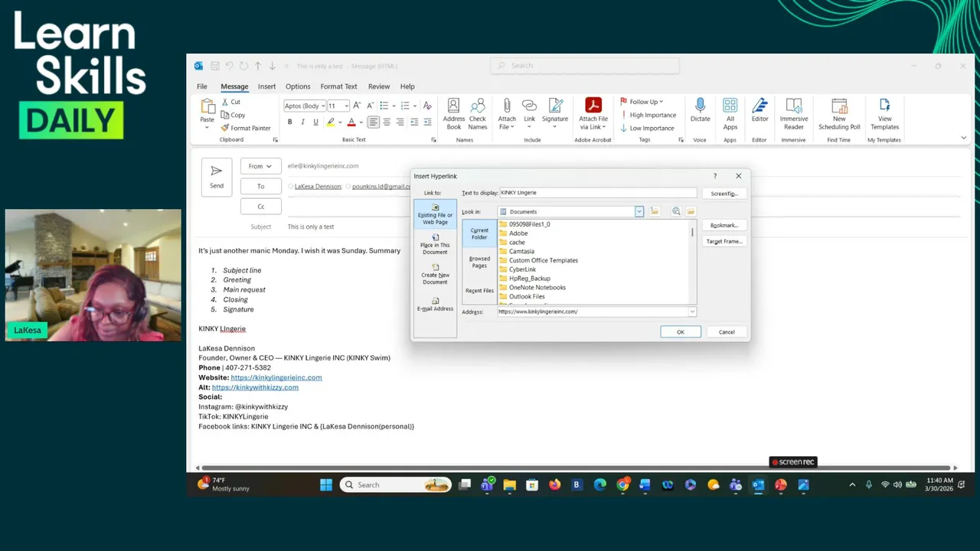Click Browse for File folder icon
This screenshot has height=551, width=980.
[691, 211]
